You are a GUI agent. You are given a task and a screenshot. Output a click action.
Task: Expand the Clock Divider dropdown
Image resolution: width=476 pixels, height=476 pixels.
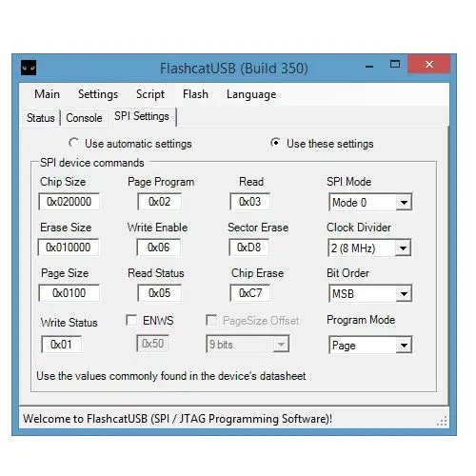tap(403, 248)
